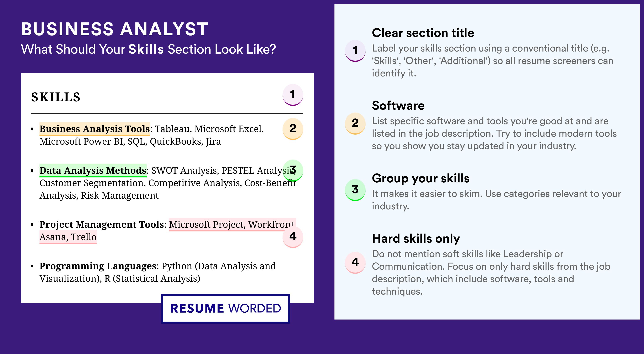Image resolution: width=644 pixels, height=354 pixels.
Task: Click the BUSINESS ANALYST title
Action: (115, 29)
